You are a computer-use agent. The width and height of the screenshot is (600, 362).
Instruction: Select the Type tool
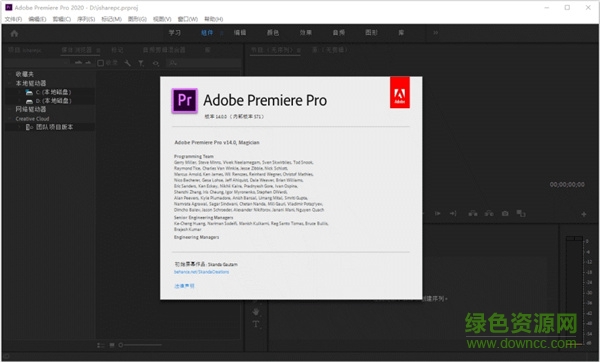(256, 324)
